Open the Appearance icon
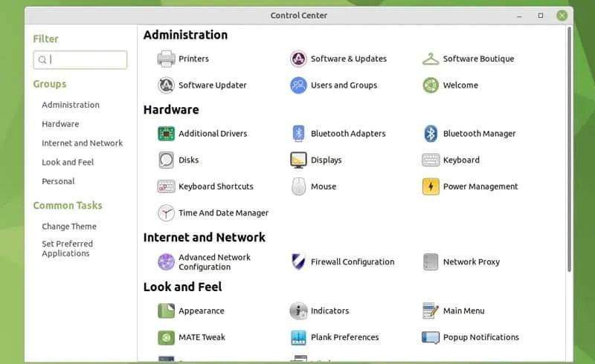 tap(166, 311)
